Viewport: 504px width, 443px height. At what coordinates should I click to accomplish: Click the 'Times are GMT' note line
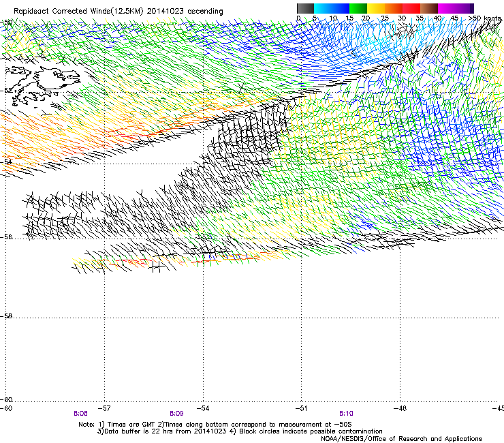pos(215,425)
